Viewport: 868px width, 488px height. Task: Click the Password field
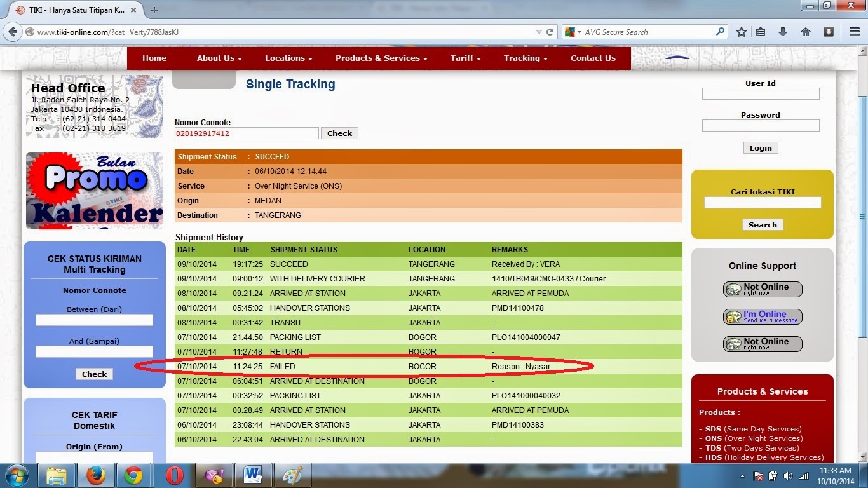(x=761, y=126)
